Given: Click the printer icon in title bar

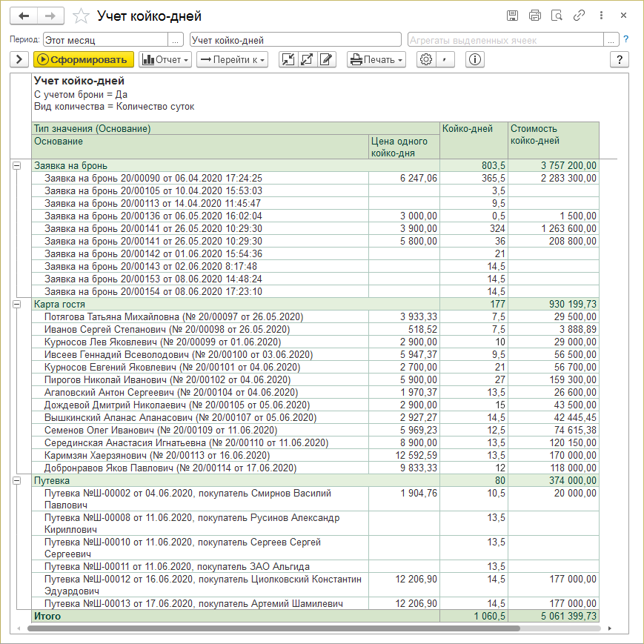Looking at the screenshot, I should pos(534,16).
